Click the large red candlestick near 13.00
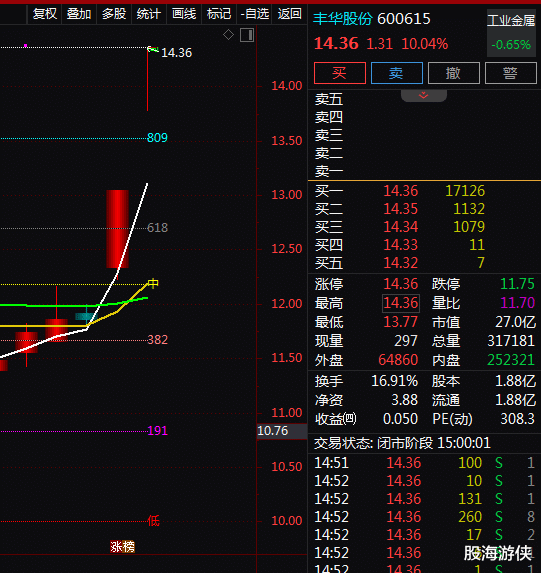Viewport: 541px width, 573px height. 117,229
